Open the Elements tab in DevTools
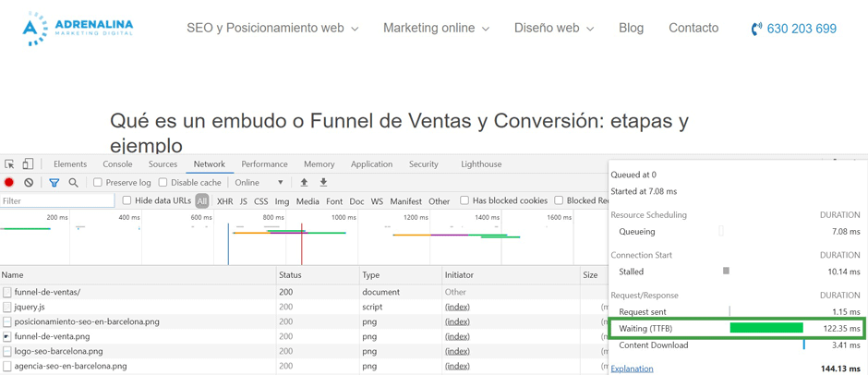The height and width of the screenshot is (375, 868). pos(70,164)
